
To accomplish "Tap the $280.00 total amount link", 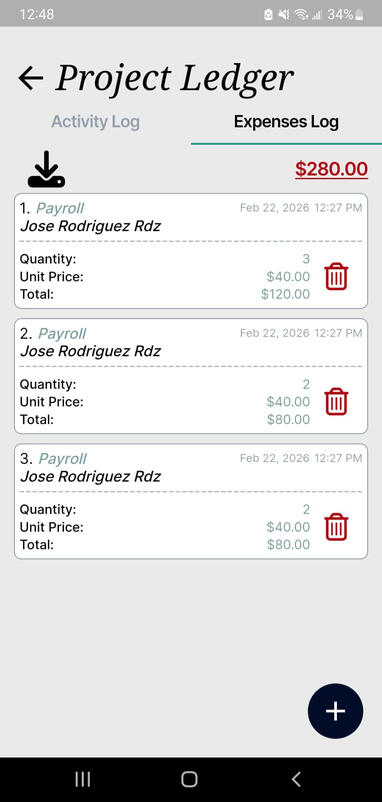I will click(331, 169).
